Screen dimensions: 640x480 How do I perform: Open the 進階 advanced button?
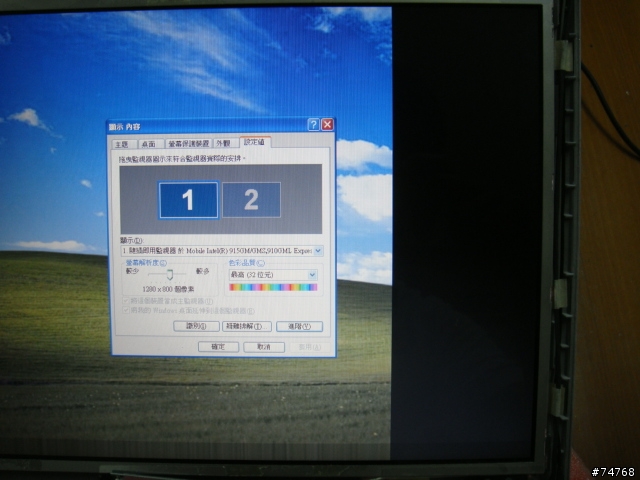click(300, 327)
